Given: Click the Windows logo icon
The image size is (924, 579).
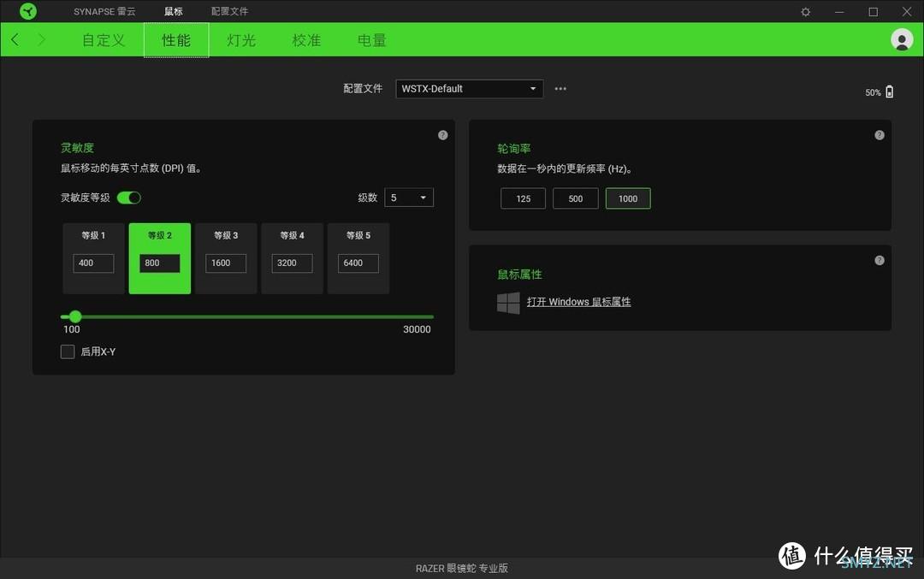Looking at the screenshot, I should point(508,303).
